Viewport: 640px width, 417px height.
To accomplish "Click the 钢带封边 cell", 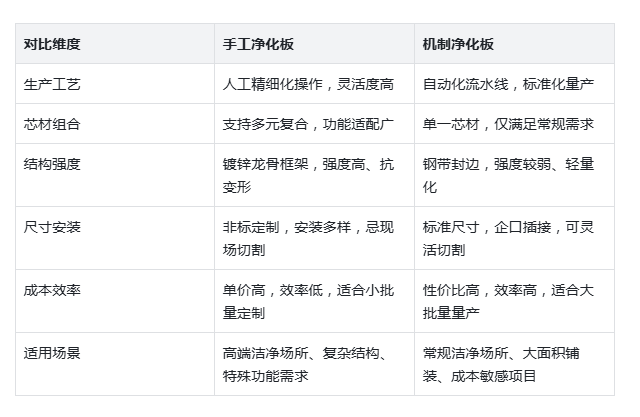I will (509, 175).
